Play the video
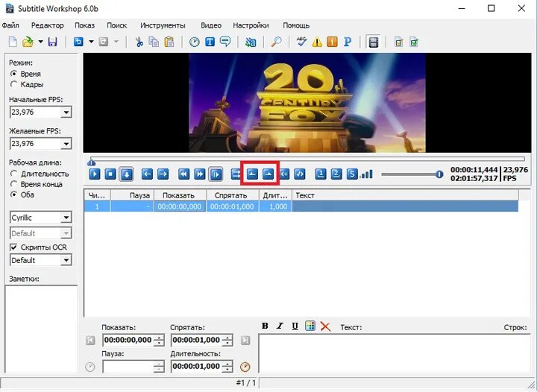Image resolution: width=537 pixels, height=392 pixels. point(95,174)
